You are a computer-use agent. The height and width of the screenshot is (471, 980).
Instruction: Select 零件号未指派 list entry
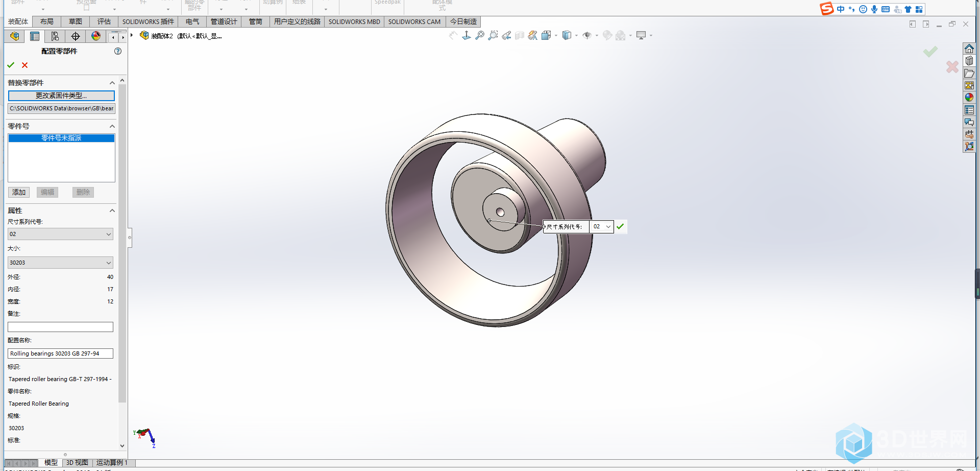(x=61, y=138)
